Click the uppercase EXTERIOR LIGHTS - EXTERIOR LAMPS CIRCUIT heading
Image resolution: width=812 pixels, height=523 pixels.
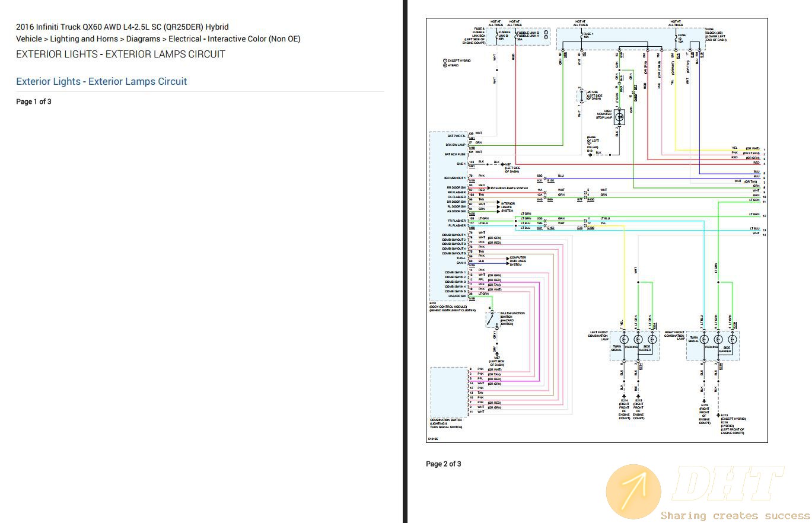[120, 54]
